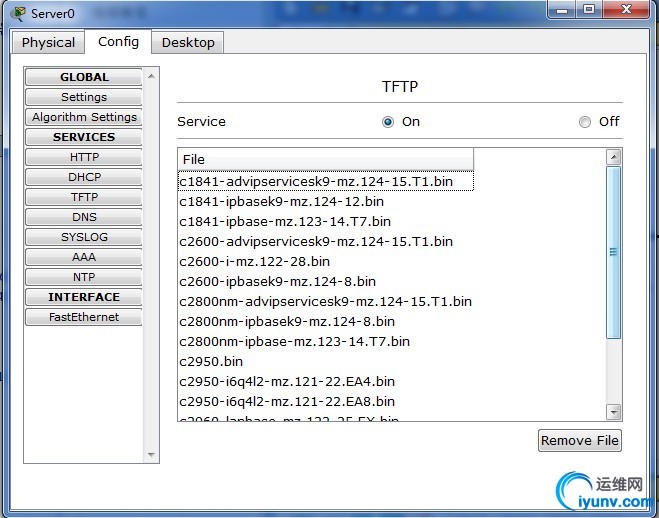Click file list scroll up arrow
Screen dimensions: 659x518
click(614, 158)
